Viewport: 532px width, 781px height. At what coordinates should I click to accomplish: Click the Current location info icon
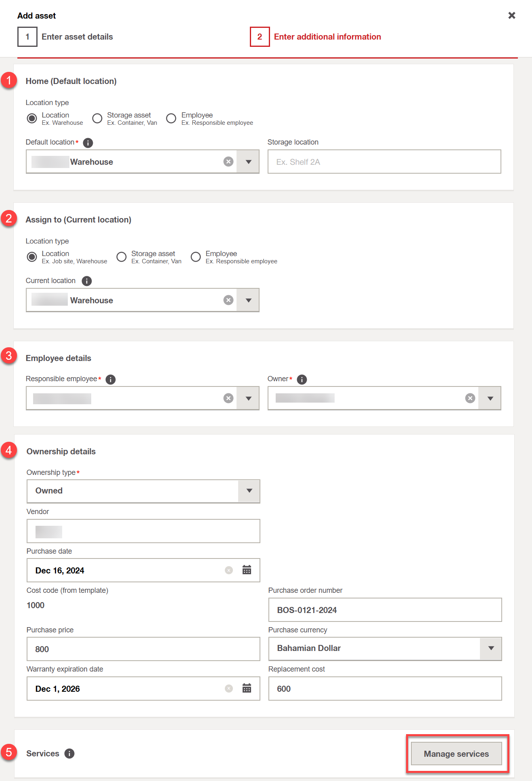[87, 281]
